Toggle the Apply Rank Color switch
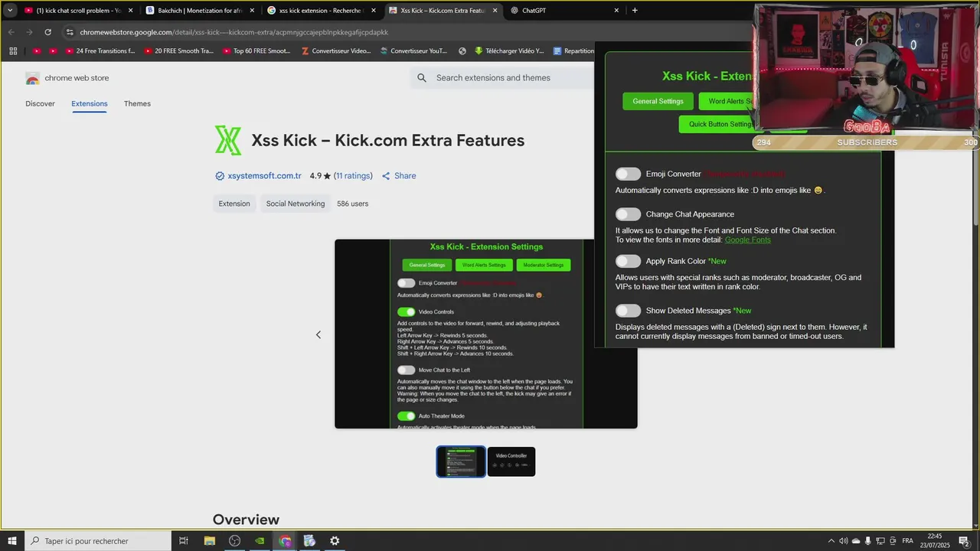Image resolution: width=980 pixels, height=551 pixels. click(628, 261)
